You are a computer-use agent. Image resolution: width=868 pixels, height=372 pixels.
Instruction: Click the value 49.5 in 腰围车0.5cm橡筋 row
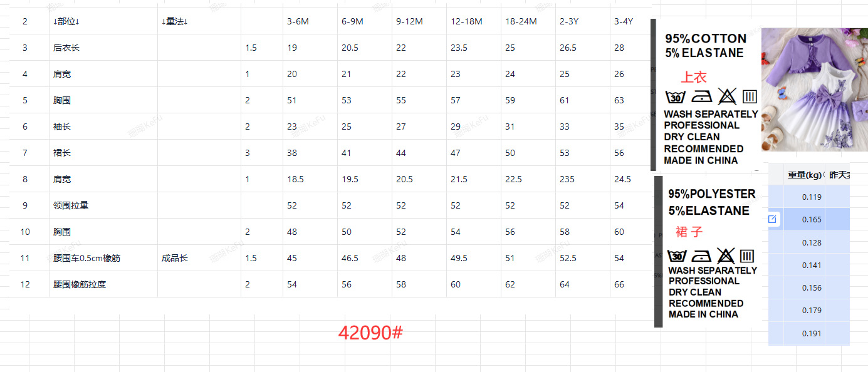(459, 258)
